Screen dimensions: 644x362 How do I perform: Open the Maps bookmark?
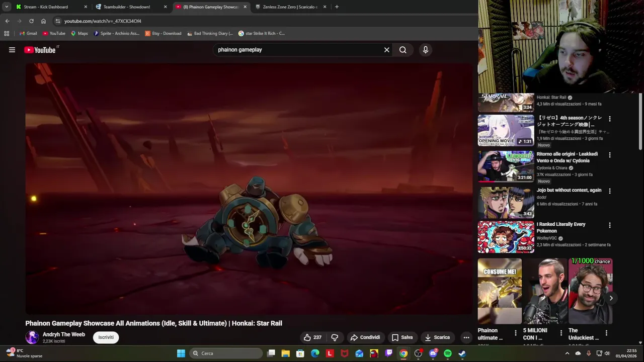click(79, 33)
